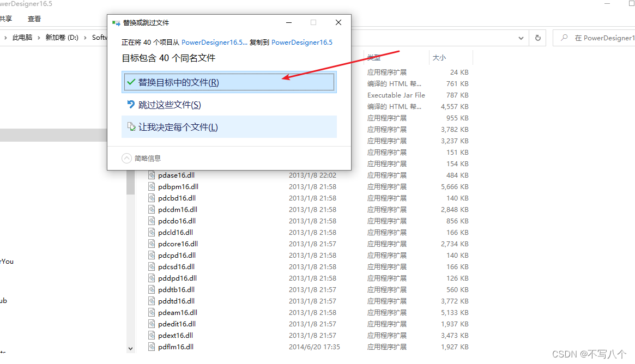Expand chevron after 此电脑 breadcrumb
The image size is (635, 364).
pyautogui.click(x=39, y=38)
